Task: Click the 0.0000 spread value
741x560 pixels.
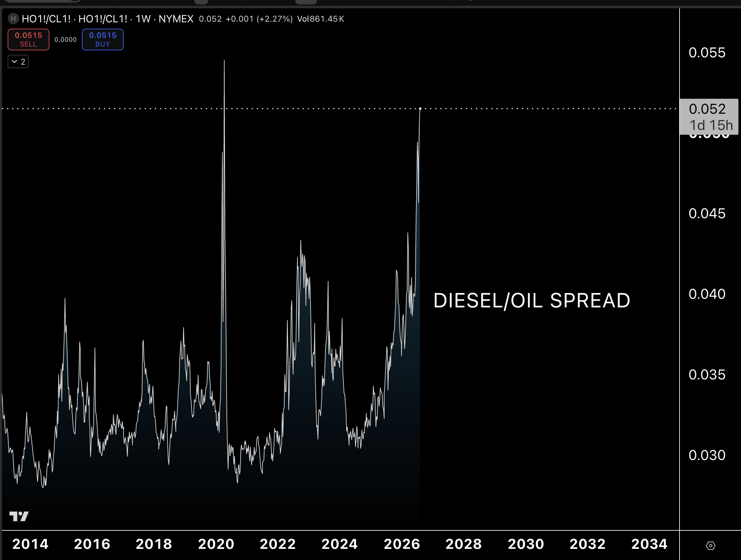Action: tap(66, 39)
